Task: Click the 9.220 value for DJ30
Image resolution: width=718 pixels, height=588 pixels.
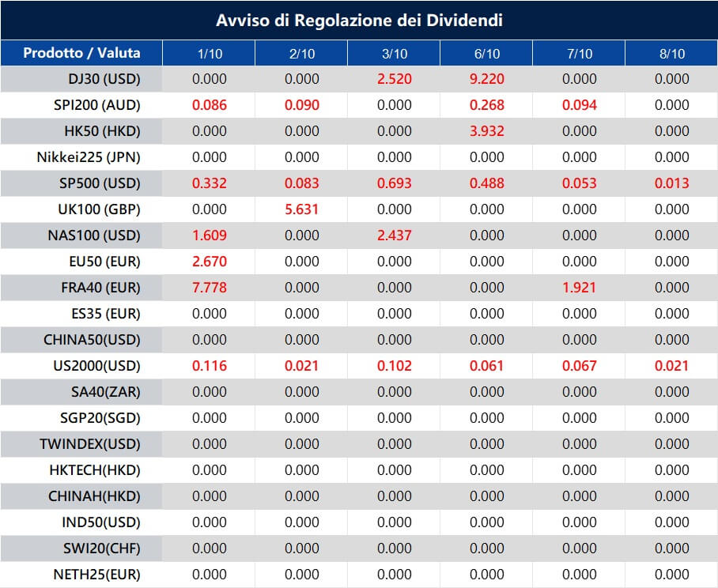Action: point(486,79)
